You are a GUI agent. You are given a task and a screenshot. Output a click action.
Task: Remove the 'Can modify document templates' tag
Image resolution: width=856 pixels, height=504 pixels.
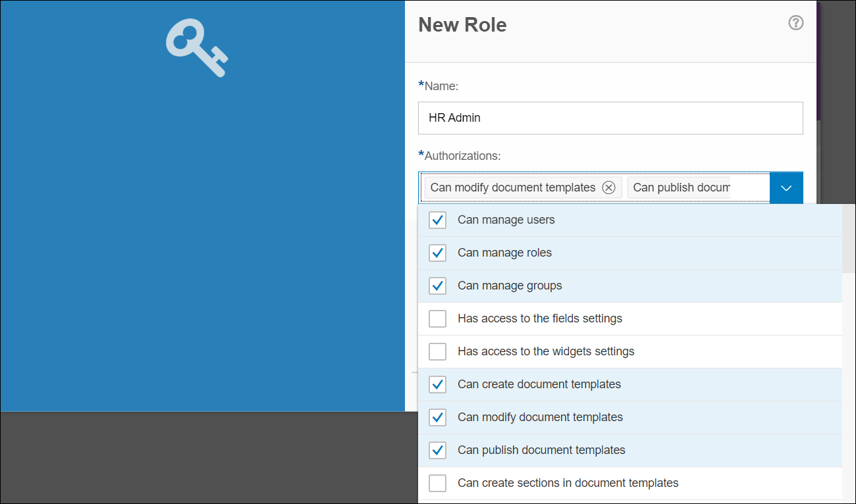click(x=609, y=188)
